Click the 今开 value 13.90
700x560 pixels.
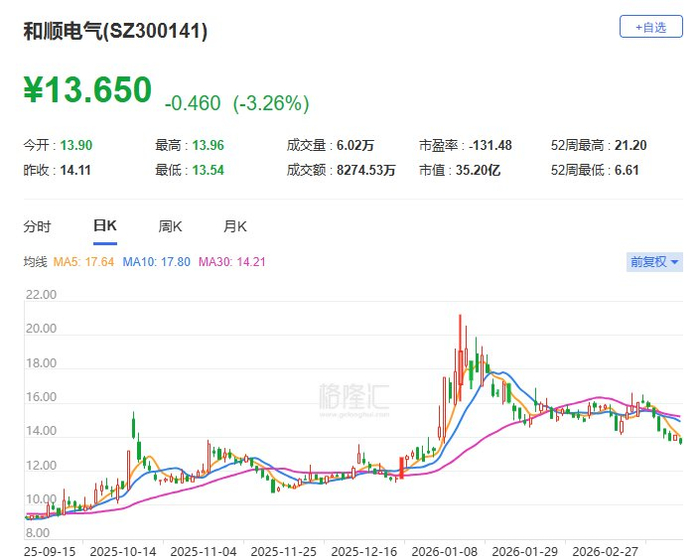click(76, 145)
